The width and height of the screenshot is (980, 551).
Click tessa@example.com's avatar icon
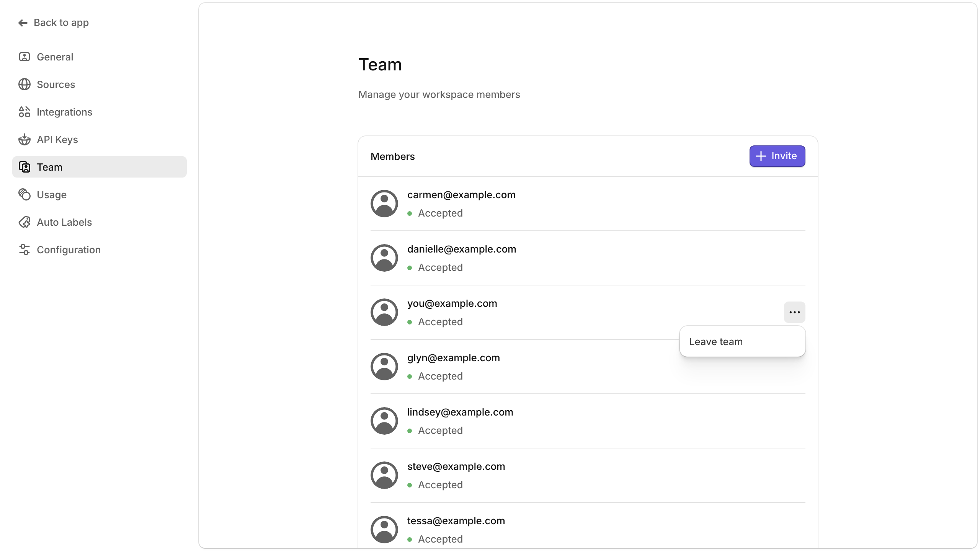click(384, 529)
